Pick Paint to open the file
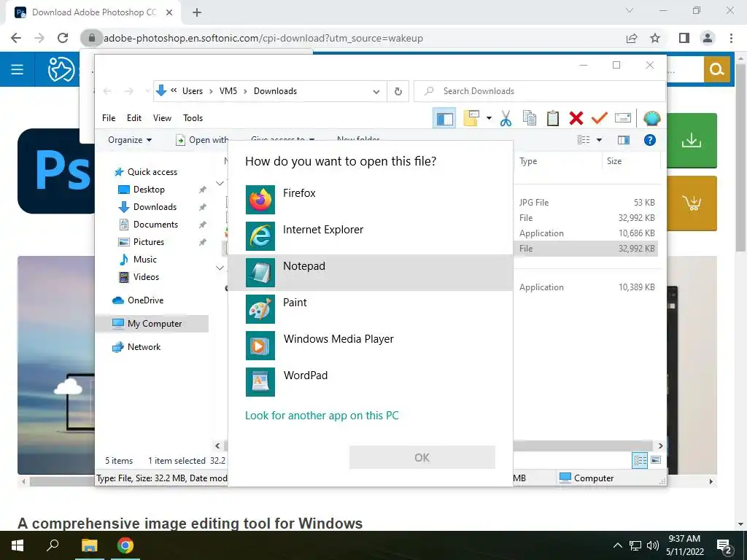The width and height of the screenshot is (747, 560). 370,309
